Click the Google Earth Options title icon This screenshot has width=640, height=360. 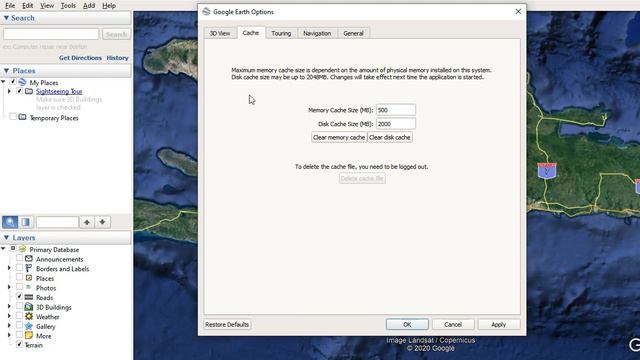(x=207, y=11)
